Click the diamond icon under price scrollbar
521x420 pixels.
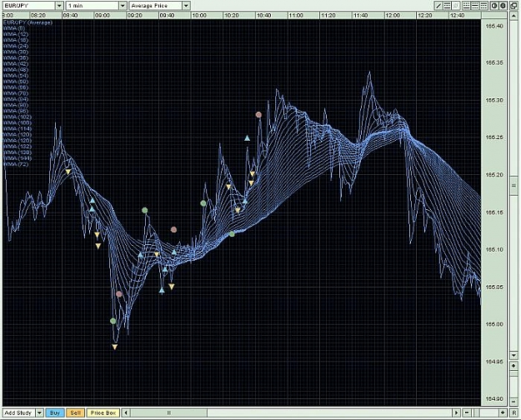point(513,366)
